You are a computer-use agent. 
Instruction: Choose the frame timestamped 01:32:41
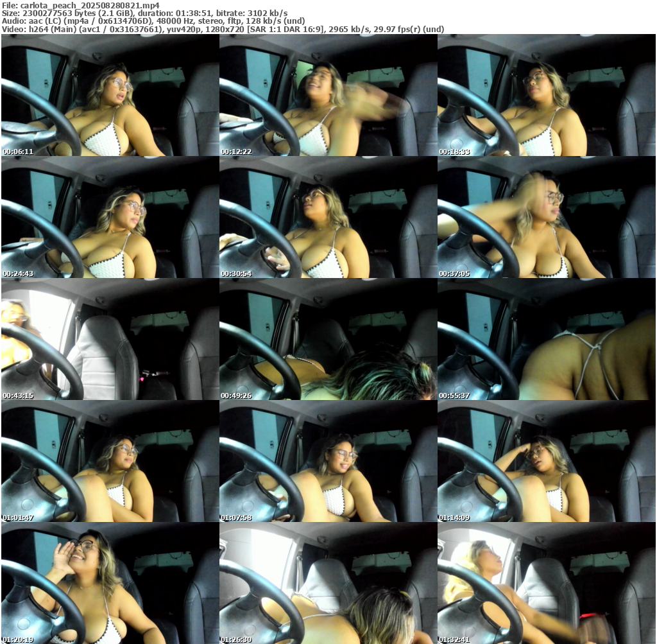coord(547,583)
